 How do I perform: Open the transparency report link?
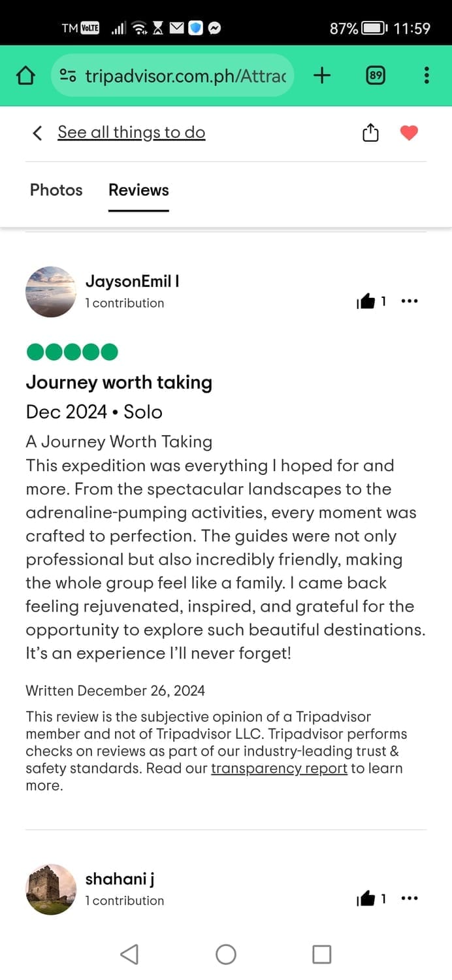click(279, 768)
